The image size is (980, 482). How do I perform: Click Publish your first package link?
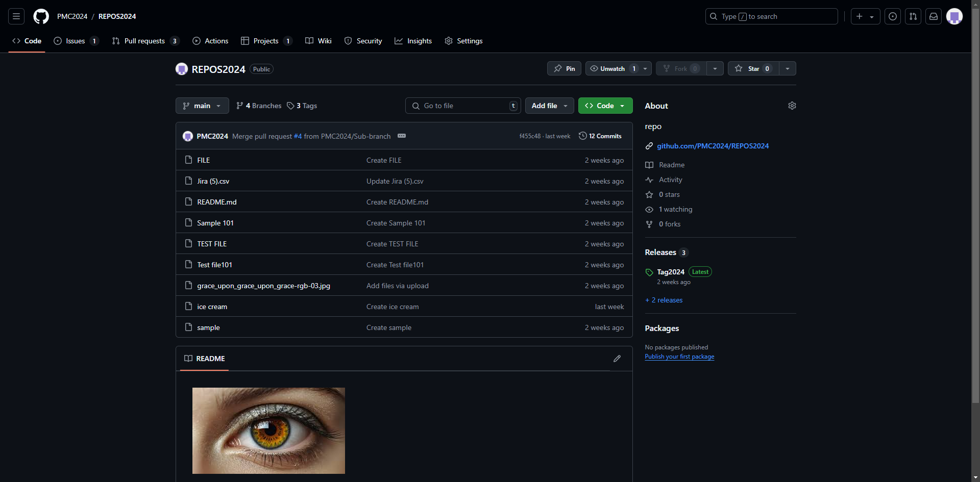[x=679, y=357]
